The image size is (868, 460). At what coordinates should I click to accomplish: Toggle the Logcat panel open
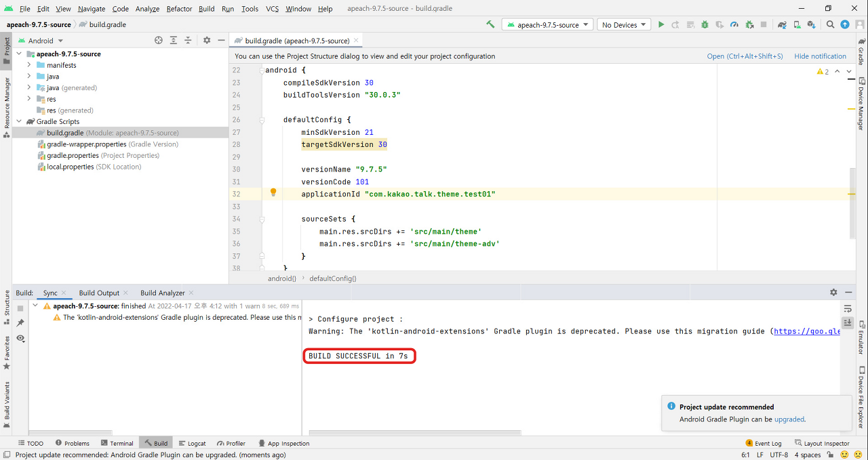click(x=192, y=442)
